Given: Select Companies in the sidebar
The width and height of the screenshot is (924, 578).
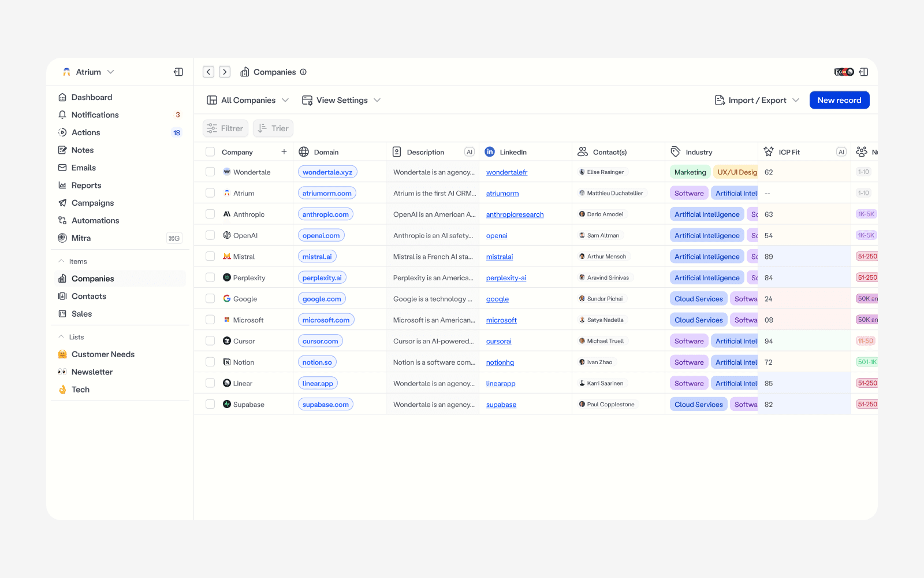Looking at the screenshot, I should point(120,279).
